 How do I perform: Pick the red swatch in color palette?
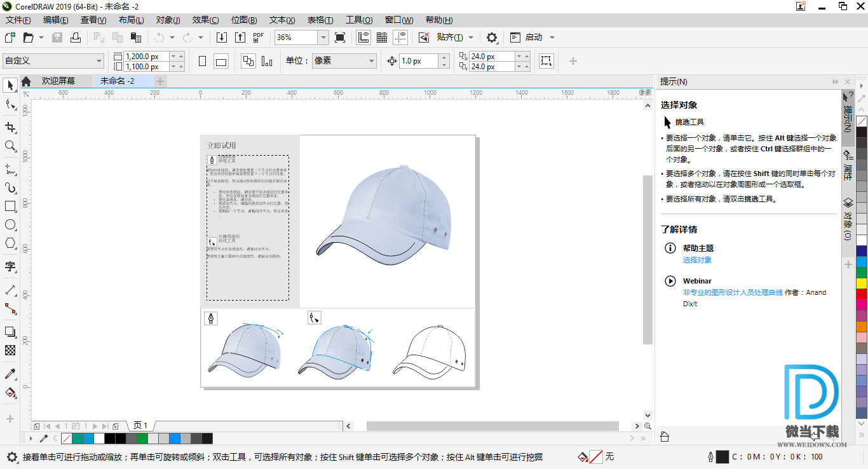pyautogui.click(x=862, y=294)
